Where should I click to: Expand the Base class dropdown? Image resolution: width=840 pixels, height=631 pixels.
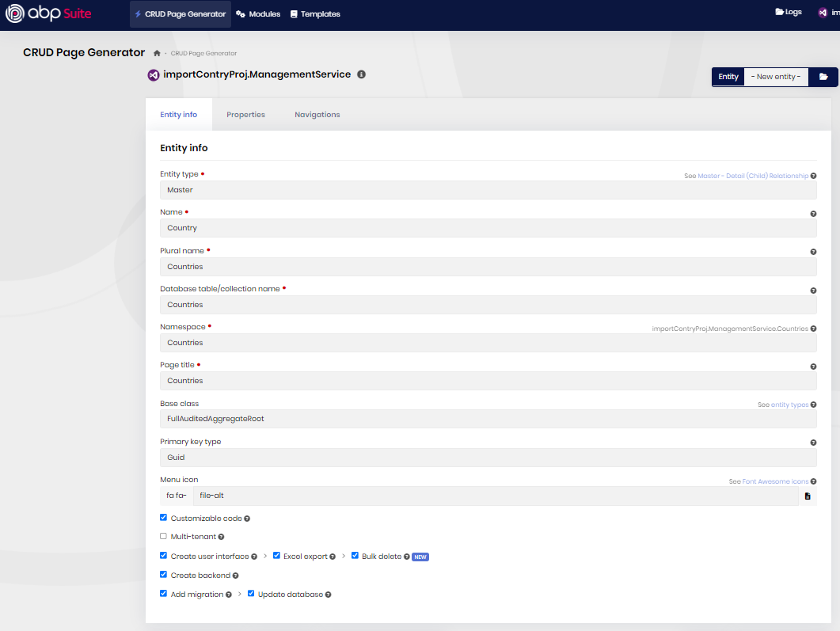[x=488, y=419]
